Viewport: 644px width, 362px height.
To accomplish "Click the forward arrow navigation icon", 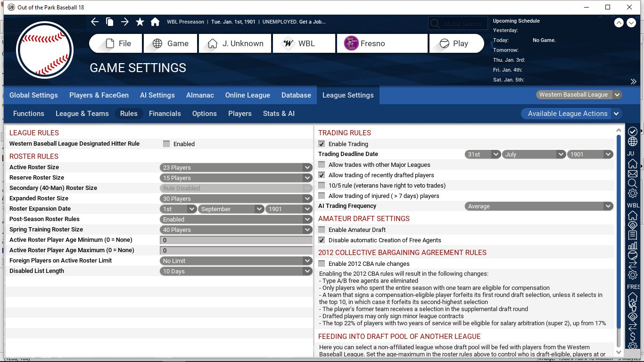I will pyautogui.click(x=124, y=22).
